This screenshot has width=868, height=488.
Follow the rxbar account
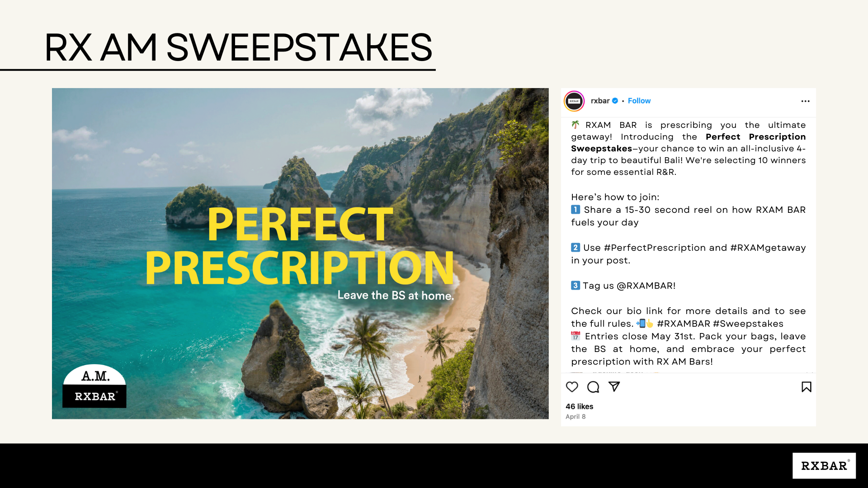click(x=639, y=101)
